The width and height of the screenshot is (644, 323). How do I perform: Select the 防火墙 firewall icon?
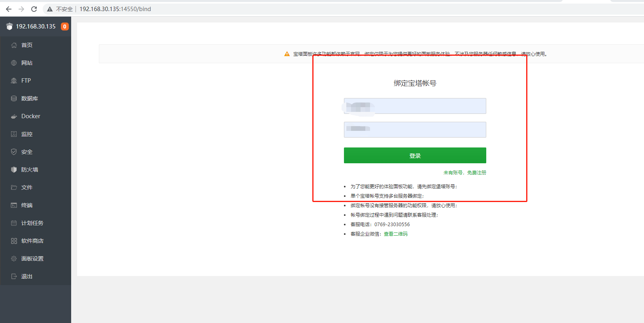pyautogui.click(x=14, y=170)
